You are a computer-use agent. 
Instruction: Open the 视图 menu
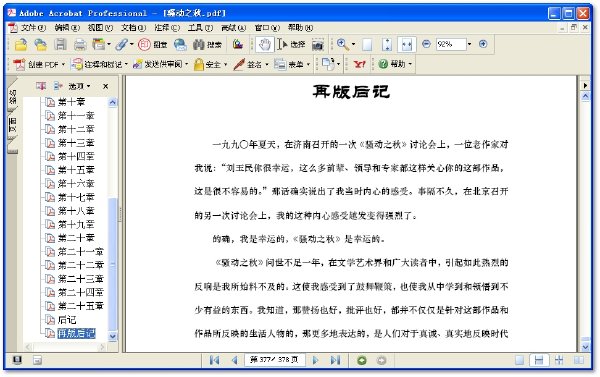click(100, 28)
